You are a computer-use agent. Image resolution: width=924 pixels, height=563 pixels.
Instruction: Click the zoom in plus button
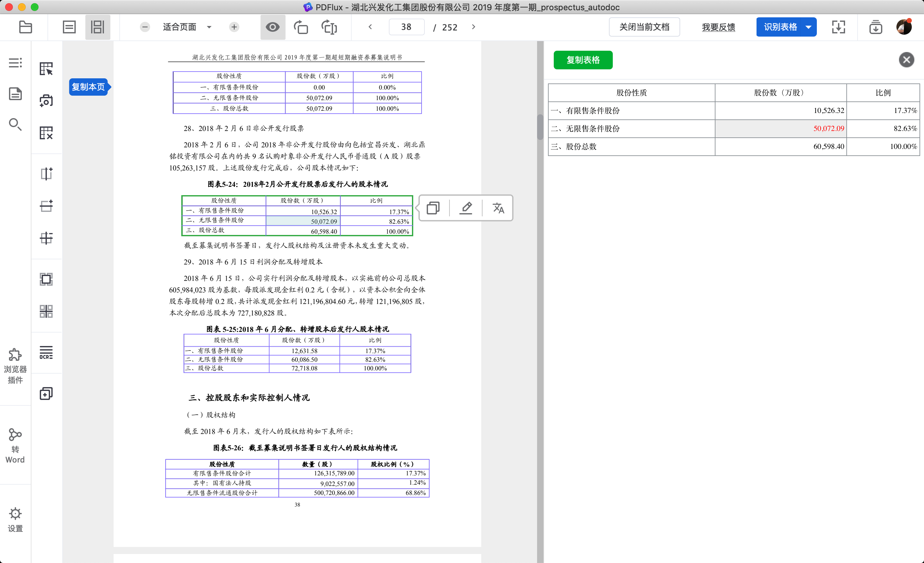click(x=234, y=27)
